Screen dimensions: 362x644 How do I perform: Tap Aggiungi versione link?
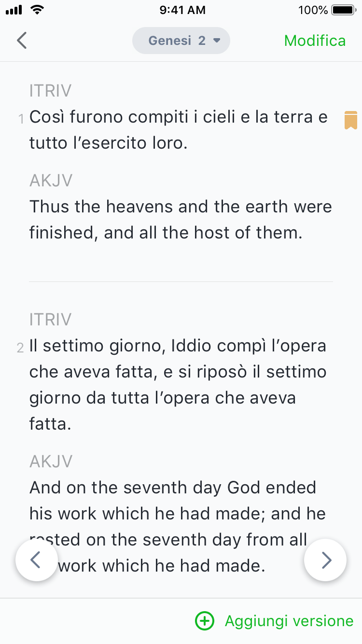click(x=289, y=621)
